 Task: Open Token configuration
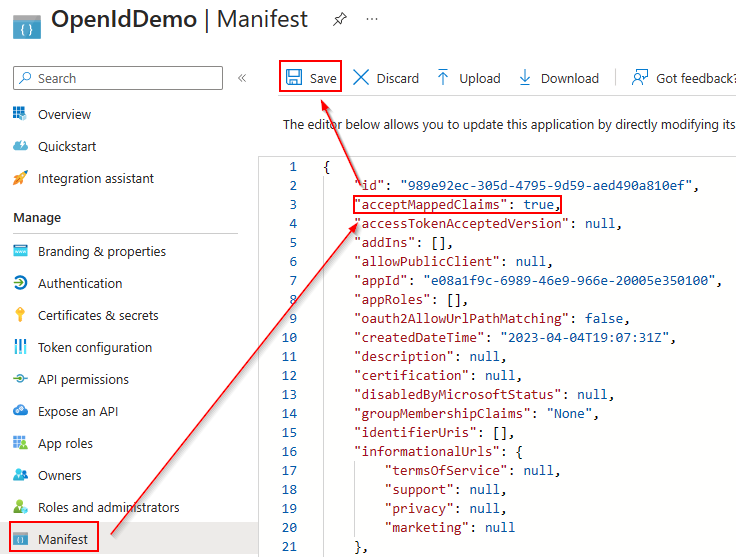coord(95,347)
